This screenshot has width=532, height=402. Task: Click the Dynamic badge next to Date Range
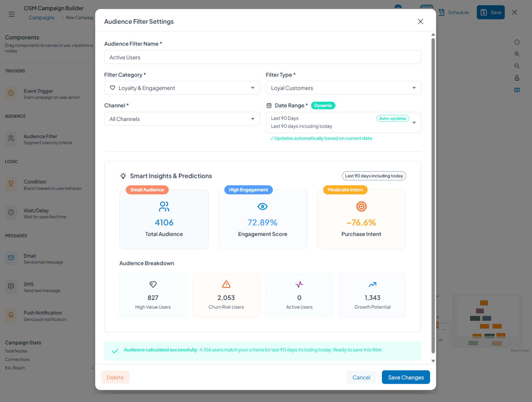coord(323,106)
